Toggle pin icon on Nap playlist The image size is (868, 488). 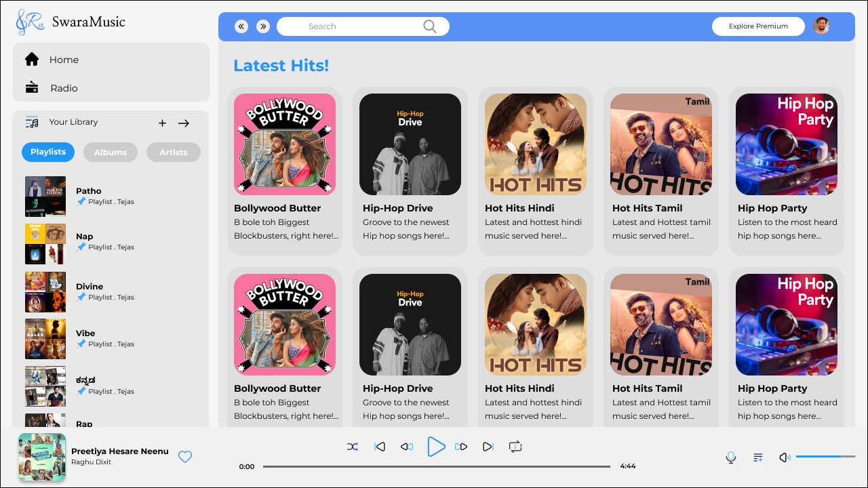tap(81, 247)
